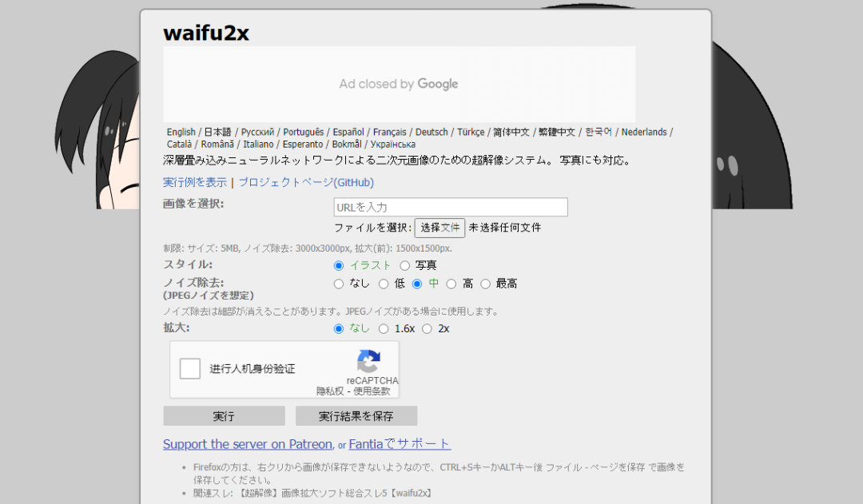Viewport: 863px width, 504px height.
Task: Open the Fantiaでサポート link
Action: point(400,444)
